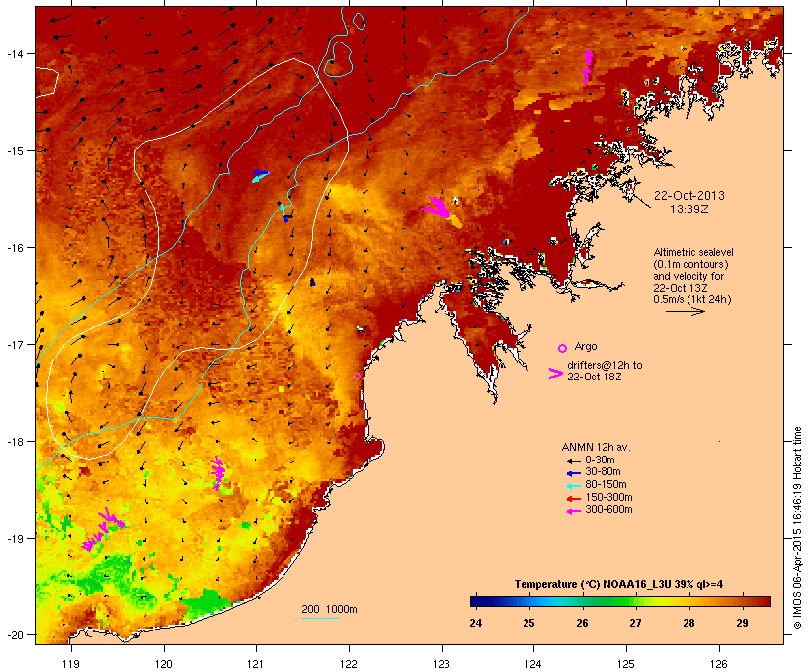Click the red 150-300m legend arrow
Screen dimensions: 810x672
pos(573,498)
